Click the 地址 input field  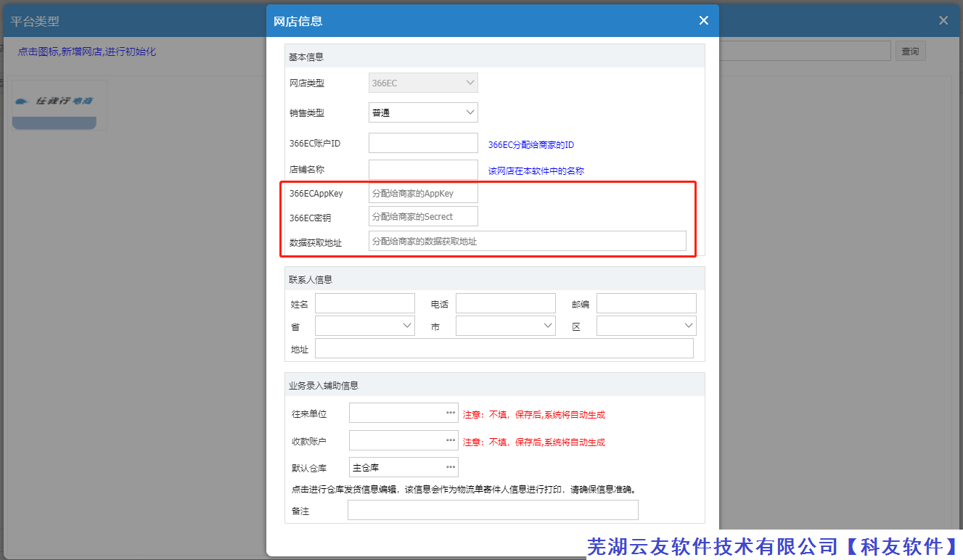tap(504, 349)
